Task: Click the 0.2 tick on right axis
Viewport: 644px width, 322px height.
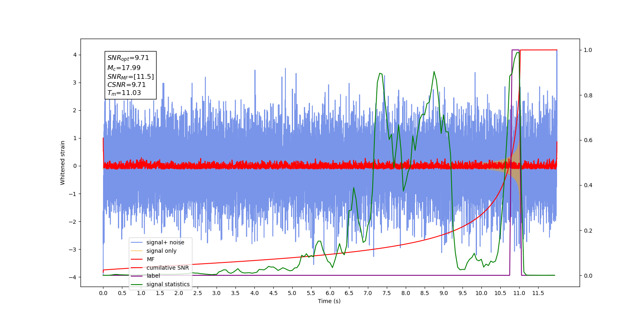Action: [588, 231]
